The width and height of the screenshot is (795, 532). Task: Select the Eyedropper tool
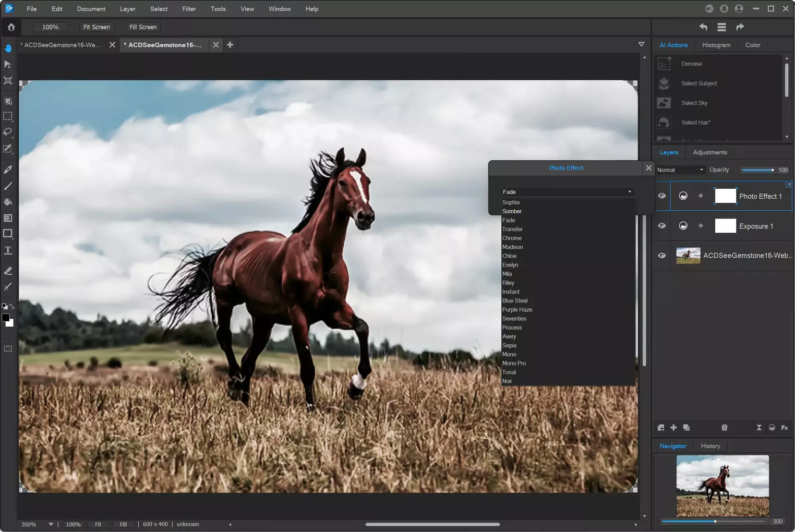coord(8,170)
